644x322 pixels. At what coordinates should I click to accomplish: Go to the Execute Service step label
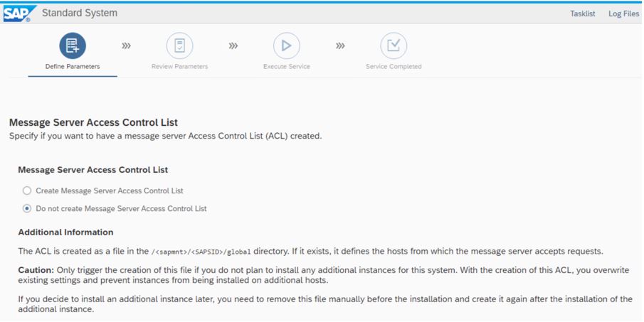coord(287,66)
